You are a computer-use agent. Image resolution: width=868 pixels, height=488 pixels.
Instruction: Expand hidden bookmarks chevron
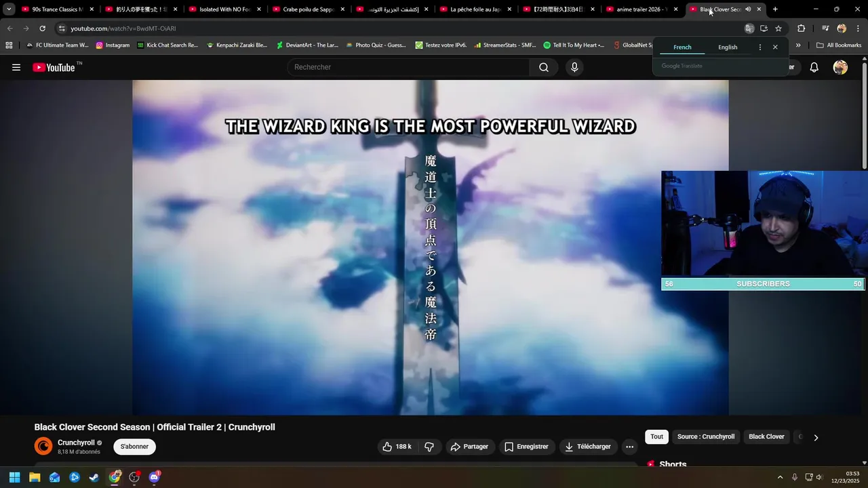[x=798, y=45]
